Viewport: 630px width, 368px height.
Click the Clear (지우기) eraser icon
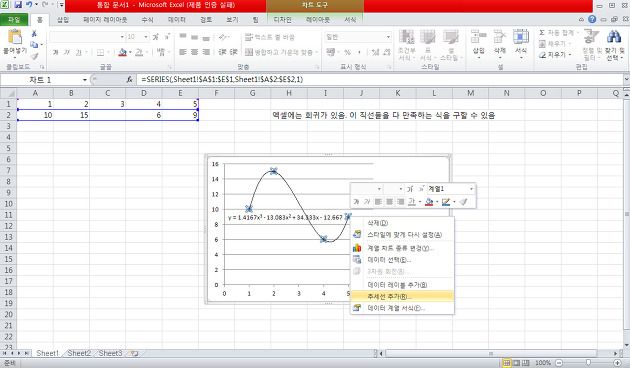pyautogui.click(x=542, y=55)
